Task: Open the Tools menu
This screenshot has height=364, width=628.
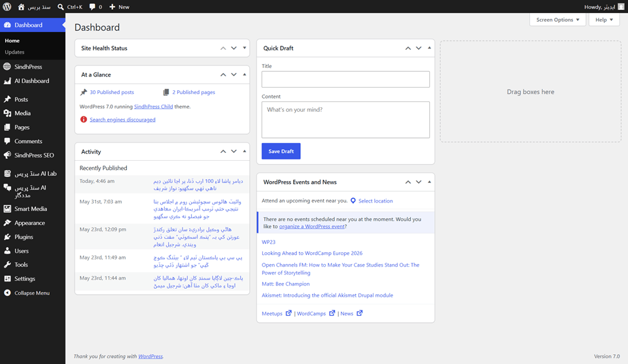Action: (x=33, y=265)
